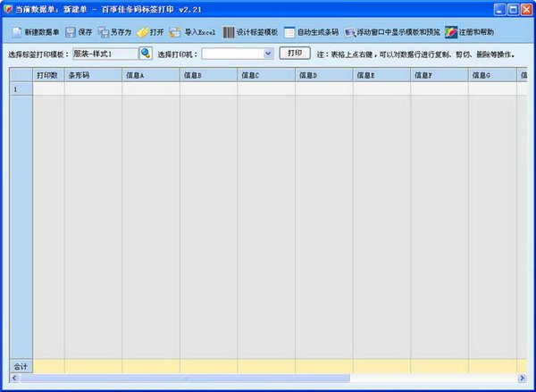Click the horizontal scrollbar thumb
The image size is (536, 392).
tap(185, 378)
